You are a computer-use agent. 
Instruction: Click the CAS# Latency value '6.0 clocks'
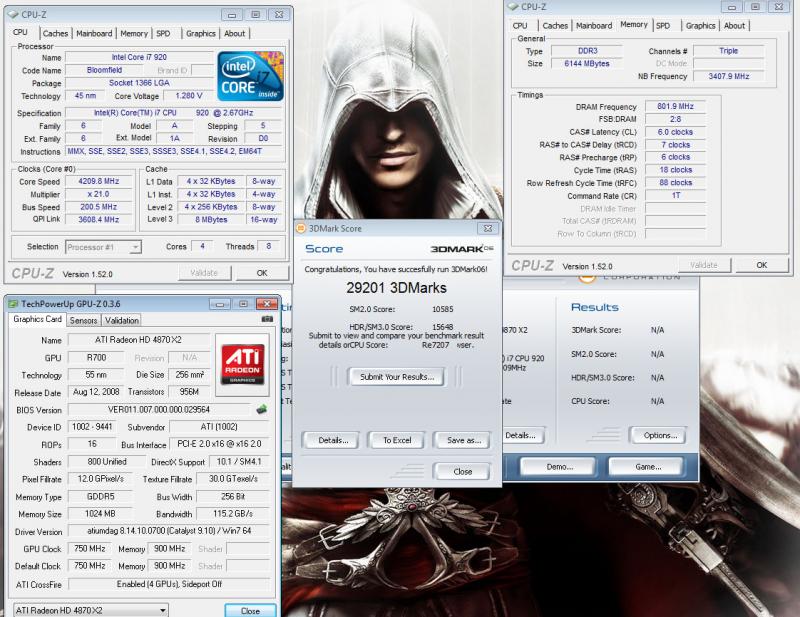coord(675,132)
